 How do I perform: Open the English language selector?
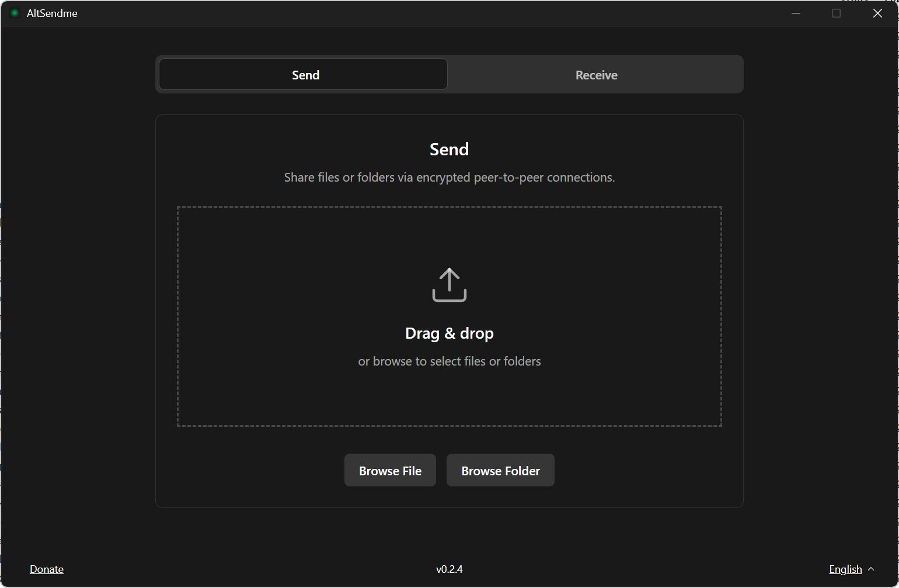click(x=845, y=569)
